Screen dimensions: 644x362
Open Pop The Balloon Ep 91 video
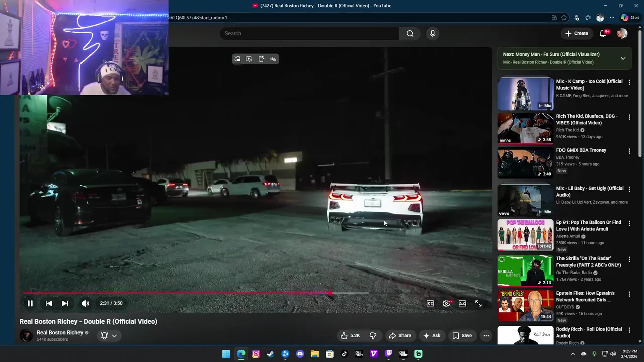(x=589, y=226)
